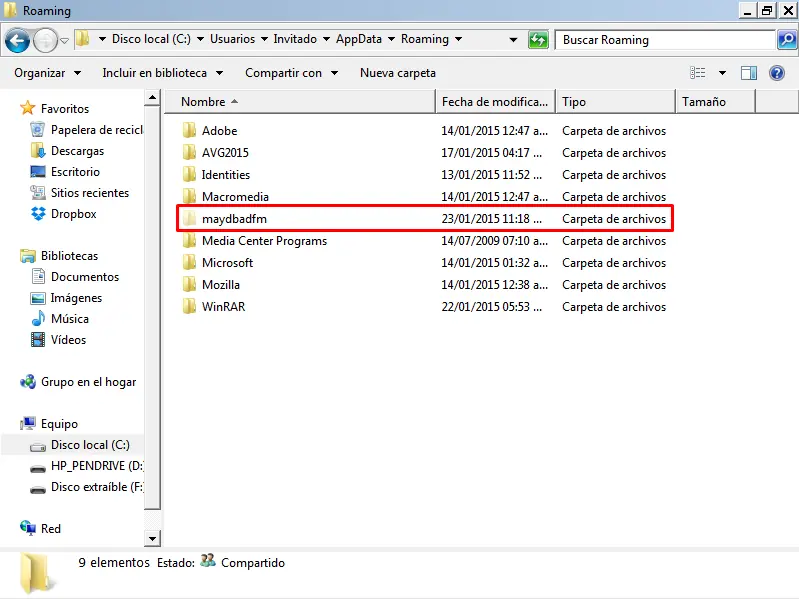799x599 pixels.
Task: Click the green refresh button
Action: 538,40
